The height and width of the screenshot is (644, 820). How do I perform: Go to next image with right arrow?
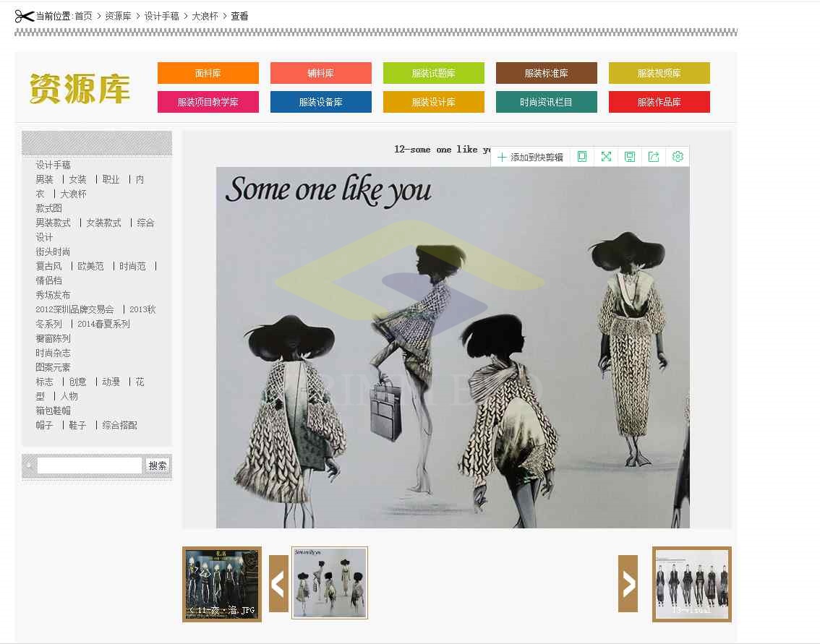[628, 583]
